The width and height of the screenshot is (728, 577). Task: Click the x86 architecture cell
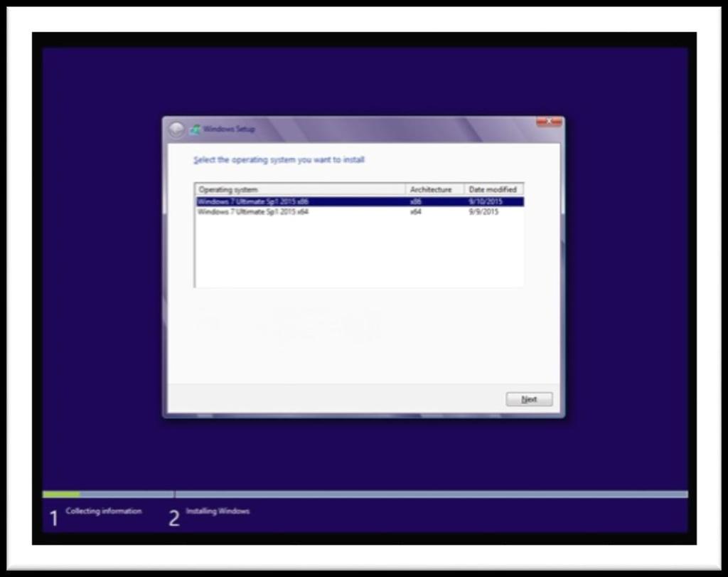coord(415,201)
